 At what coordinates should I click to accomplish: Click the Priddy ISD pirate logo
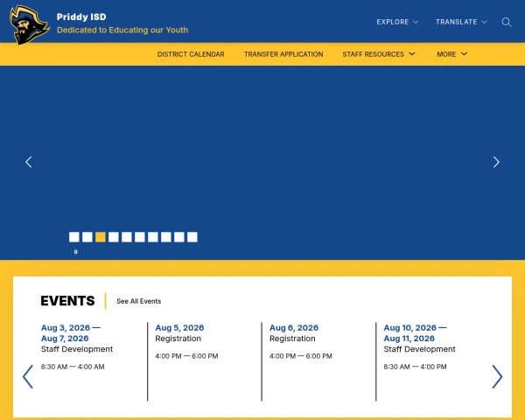coord(29,24)
